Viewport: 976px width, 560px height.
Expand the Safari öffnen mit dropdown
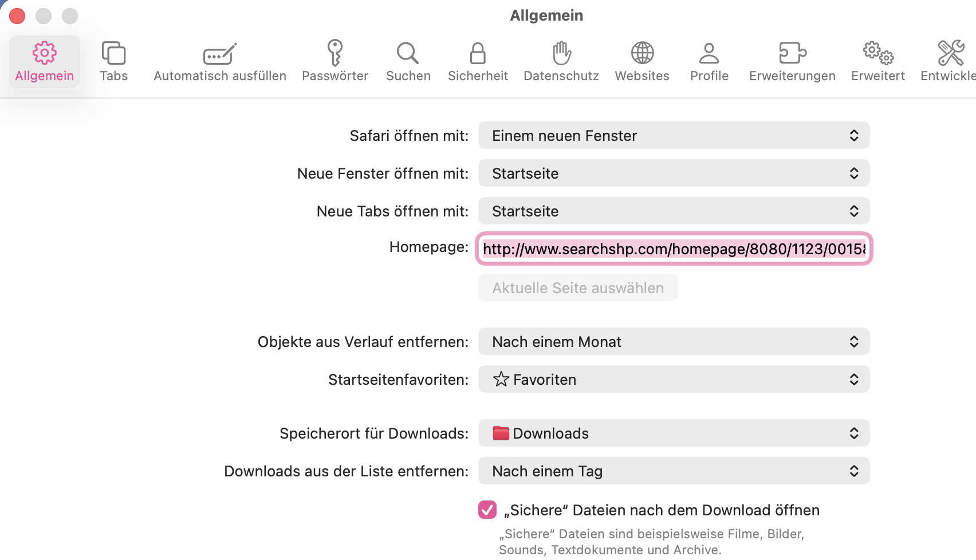pos(674,136)
